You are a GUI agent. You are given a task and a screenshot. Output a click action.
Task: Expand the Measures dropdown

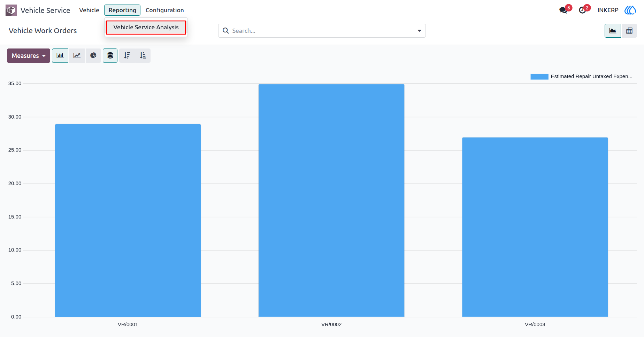29,55
